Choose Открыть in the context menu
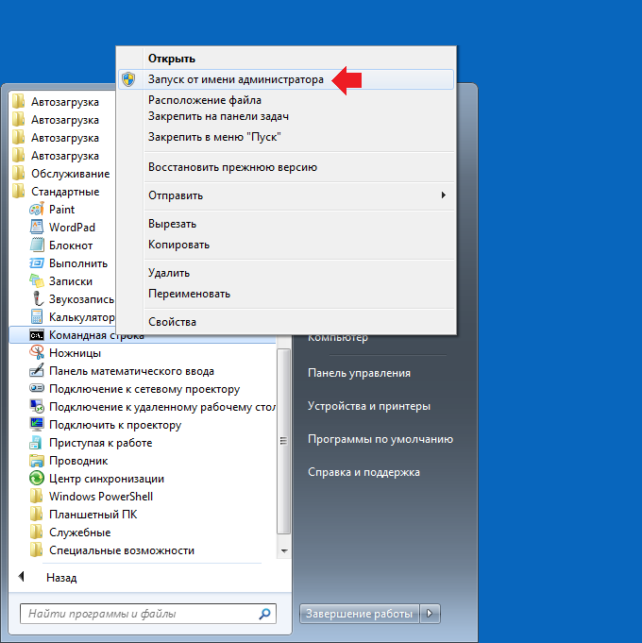Image resolution: width=642 pixels, height=643 pixels. pyautogui.click(x=171, y=59)
